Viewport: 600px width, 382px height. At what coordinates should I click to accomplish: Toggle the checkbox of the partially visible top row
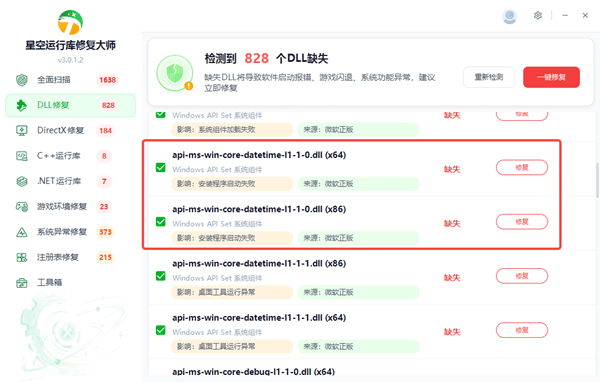click(x=161, y=114)
